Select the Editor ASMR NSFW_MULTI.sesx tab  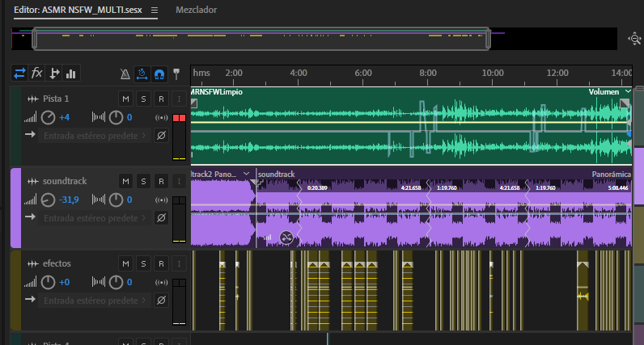(78, 10)
